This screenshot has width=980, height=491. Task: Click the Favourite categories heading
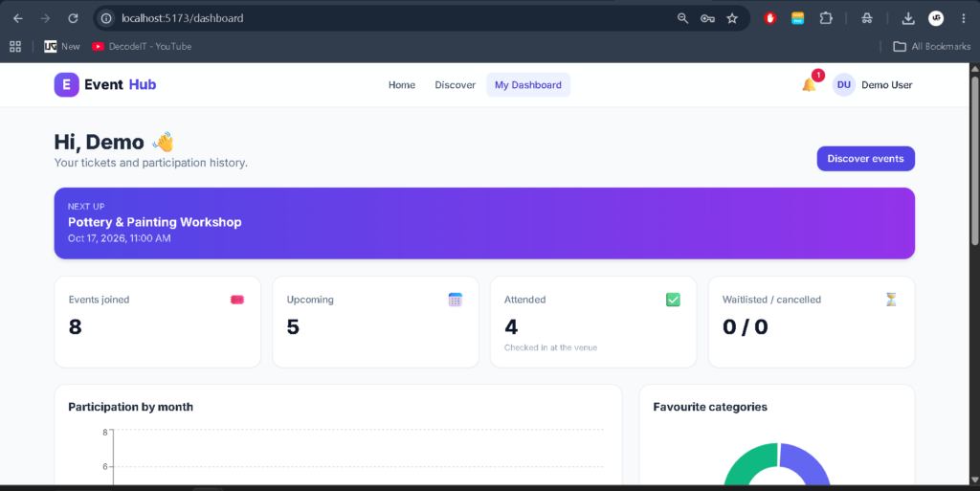click(710, 407)
